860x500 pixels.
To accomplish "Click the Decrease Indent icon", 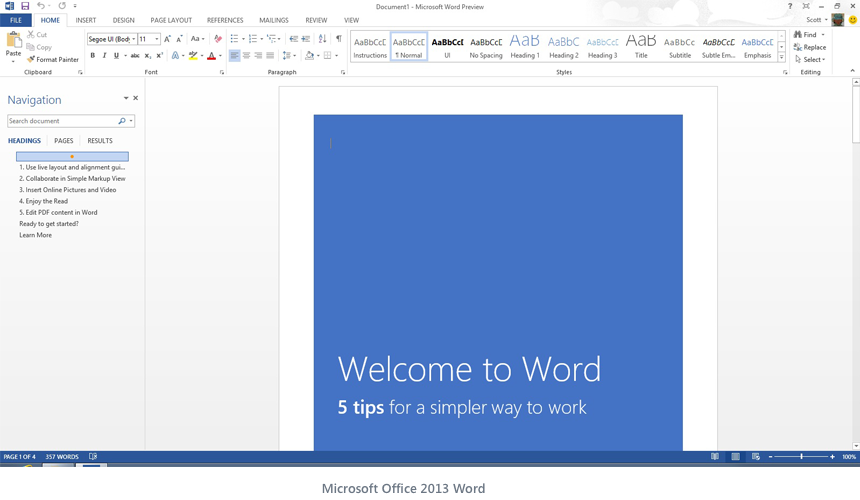I will pyautogui.click(x=293, y=39).
